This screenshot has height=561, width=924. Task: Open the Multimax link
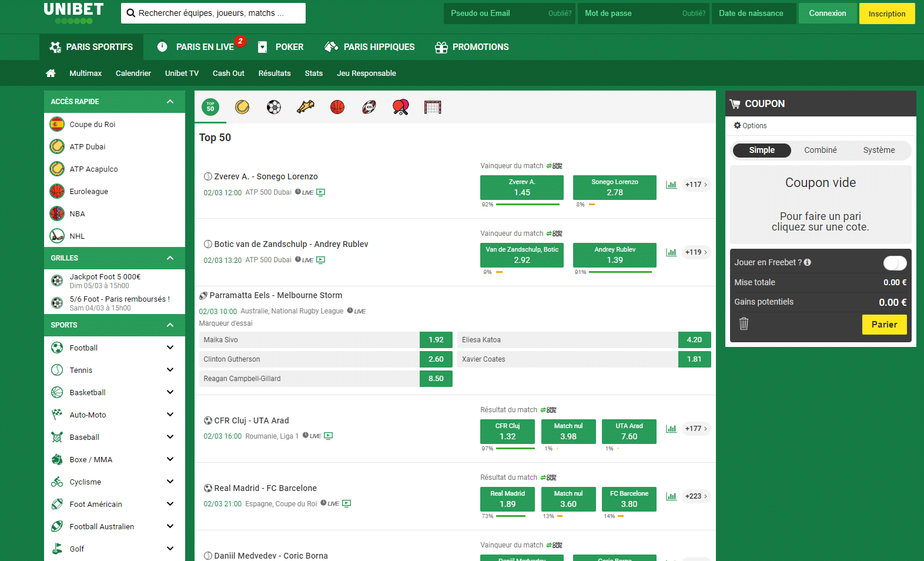coord(86,73)
